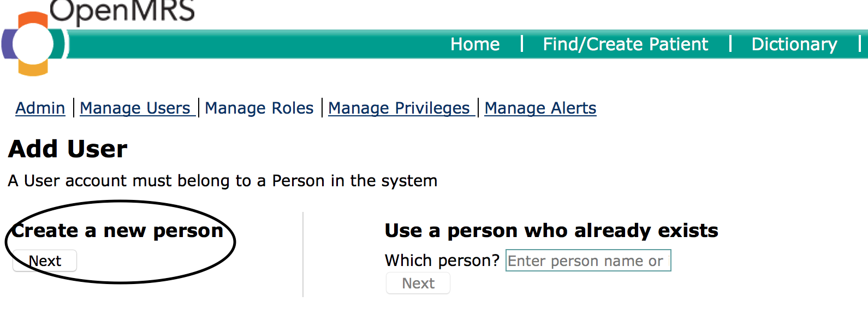This screenshot has height=319, width=868.
Task: Click the Add User page heading
Action: (x=68, y=149)
